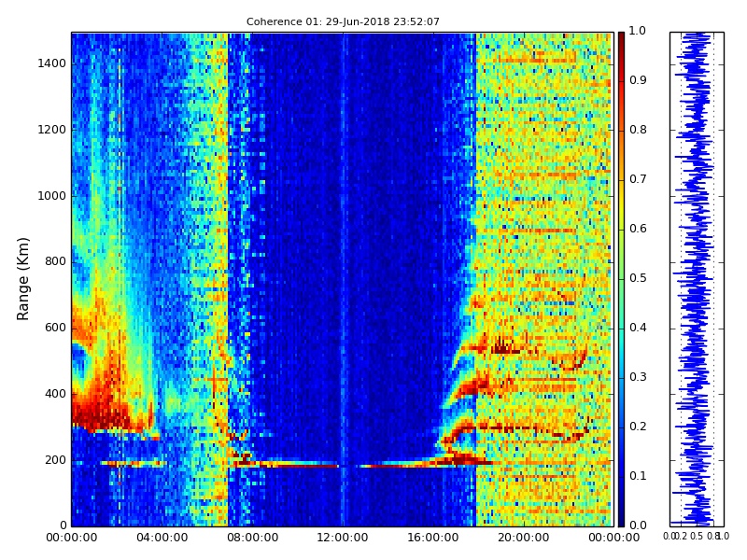Click the colorbar tick label '0.0'
This screenshot has width=747, height=560.
638,525
